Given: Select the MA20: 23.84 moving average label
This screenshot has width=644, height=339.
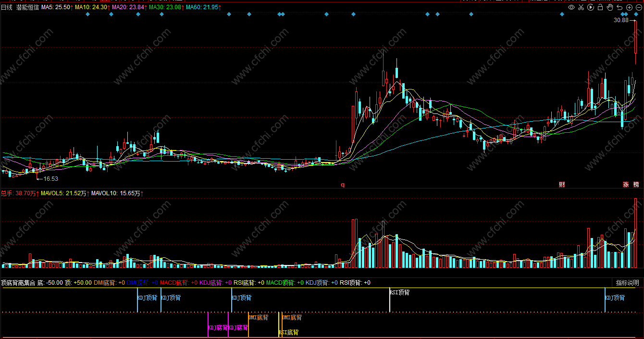Looking at the screenshot, I should (x=129, y=7).
